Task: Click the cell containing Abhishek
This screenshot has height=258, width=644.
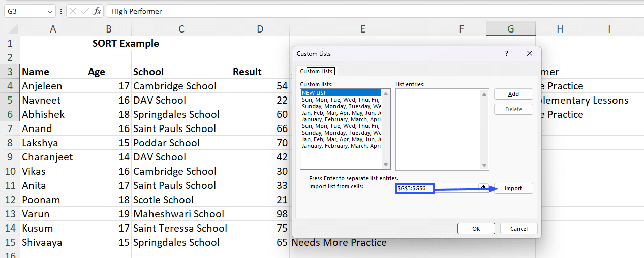Action: click(53, 114)
